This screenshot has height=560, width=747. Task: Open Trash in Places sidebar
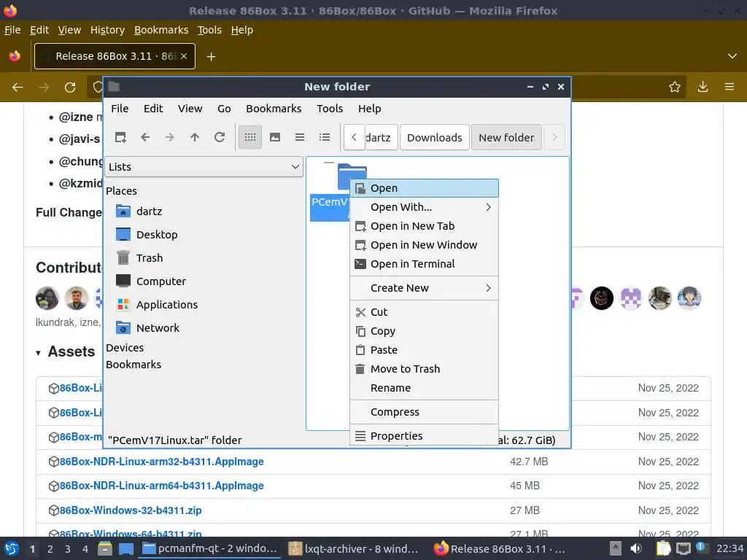pyautogui.click(x=150, y=257)
